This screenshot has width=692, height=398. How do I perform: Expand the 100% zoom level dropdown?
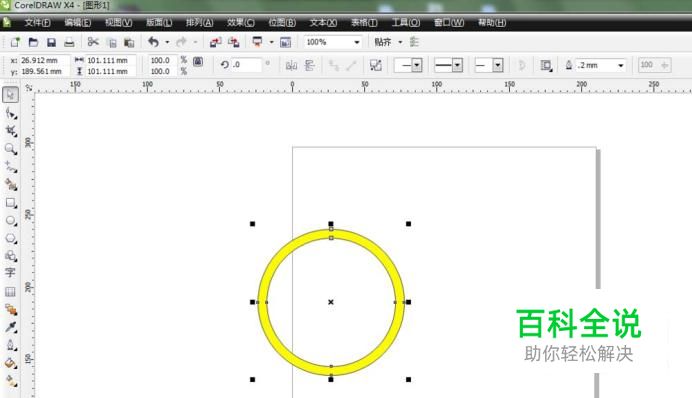click(357, 42)
